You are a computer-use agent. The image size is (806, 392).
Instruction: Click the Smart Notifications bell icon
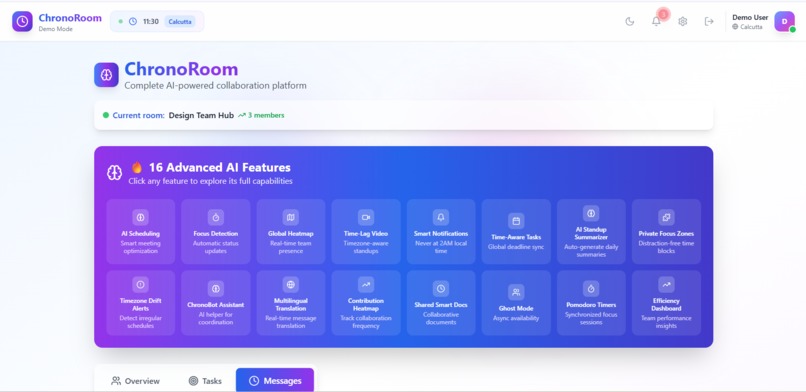(x=441, y=217)
